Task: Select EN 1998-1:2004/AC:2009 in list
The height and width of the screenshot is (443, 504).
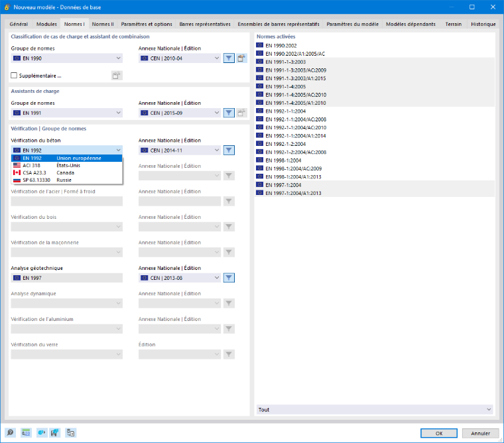Action: (x=375, y=168)
